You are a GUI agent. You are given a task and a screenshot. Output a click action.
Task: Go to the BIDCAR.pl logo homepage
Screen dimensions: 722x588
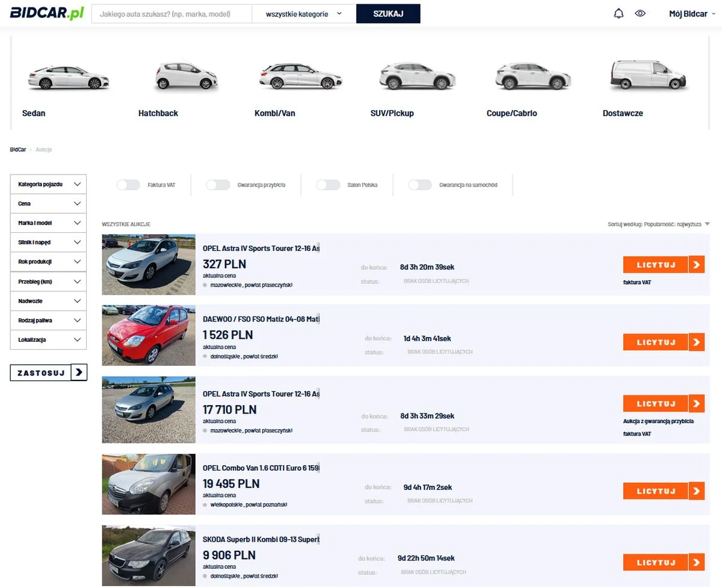tap(47, 13)
